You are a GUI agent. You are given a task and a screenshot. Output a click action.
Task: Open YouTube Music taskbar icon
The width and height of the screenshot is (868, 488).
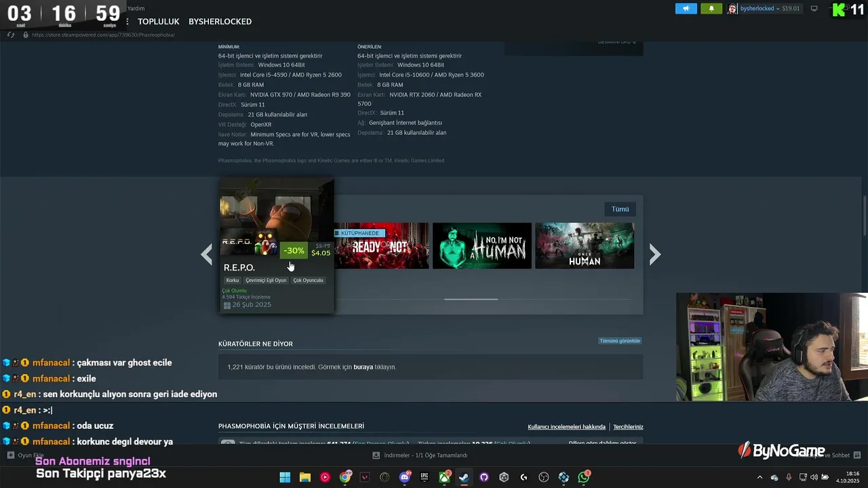(325, 477)
